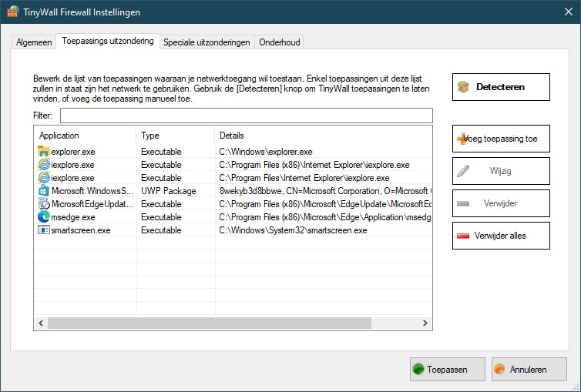
Task: Sort the list by the Type column
Action: tap(175, 136)
